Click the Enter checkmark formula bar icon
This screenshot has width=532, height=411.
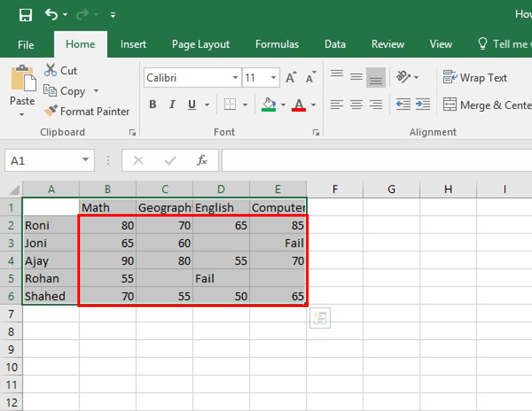[170, 161]
